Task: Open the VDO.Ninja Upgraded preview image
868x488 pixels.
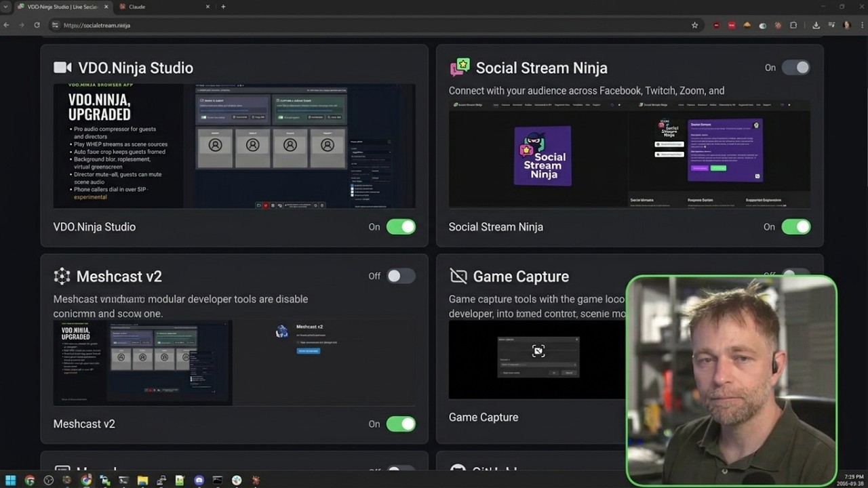Action: [235, 146]
